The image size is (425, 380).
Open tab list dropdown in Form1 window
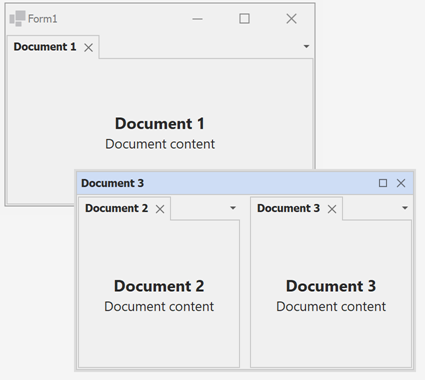[306, 46]
